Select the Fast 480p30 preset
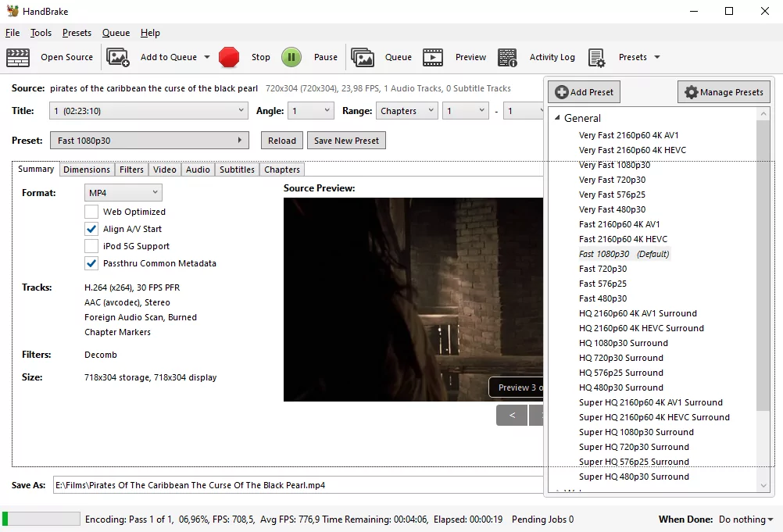This screenshot has height=532, width=783. pyautogui.click(x=602, y=298)
